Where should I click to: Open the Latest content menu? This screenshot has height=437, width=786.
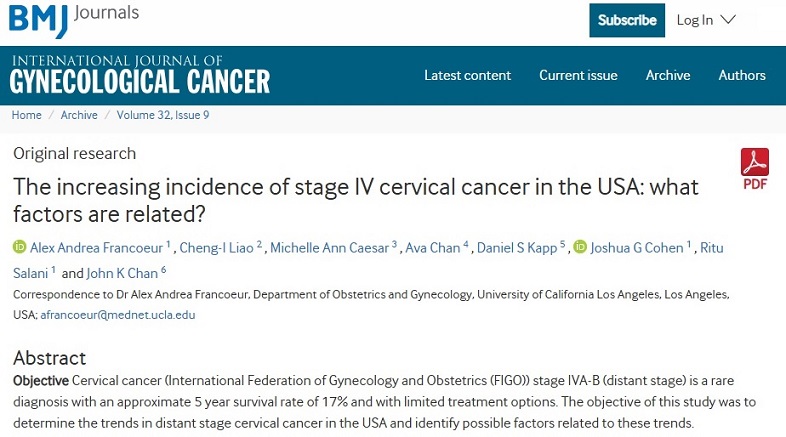pos(467,75)
